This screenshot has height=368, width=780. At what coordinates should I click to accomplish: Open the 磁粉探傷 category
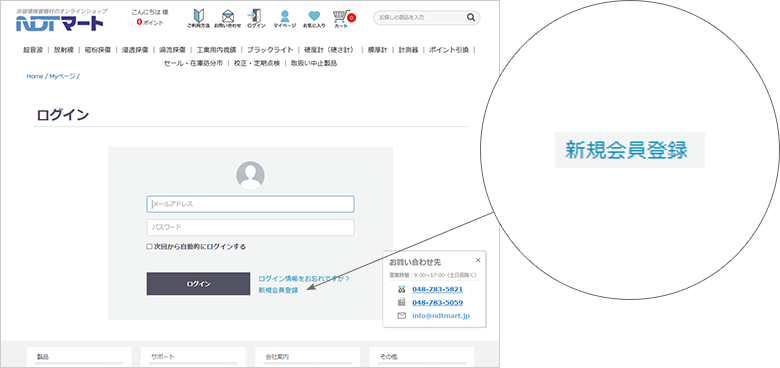(x=98, y=50)
